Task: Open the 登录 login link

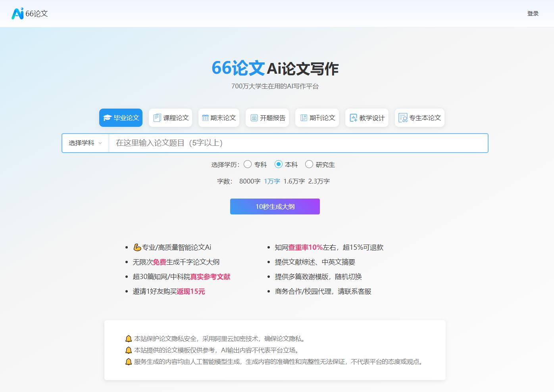Action: (533, 13)
